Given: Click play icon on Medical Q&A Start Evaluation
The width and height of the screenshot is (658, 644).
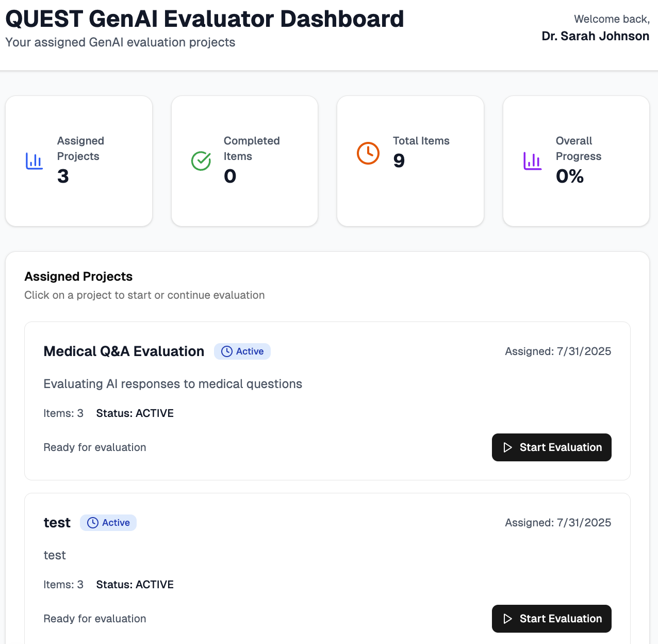Looking at the screenshot, I should tap(508, 447).
